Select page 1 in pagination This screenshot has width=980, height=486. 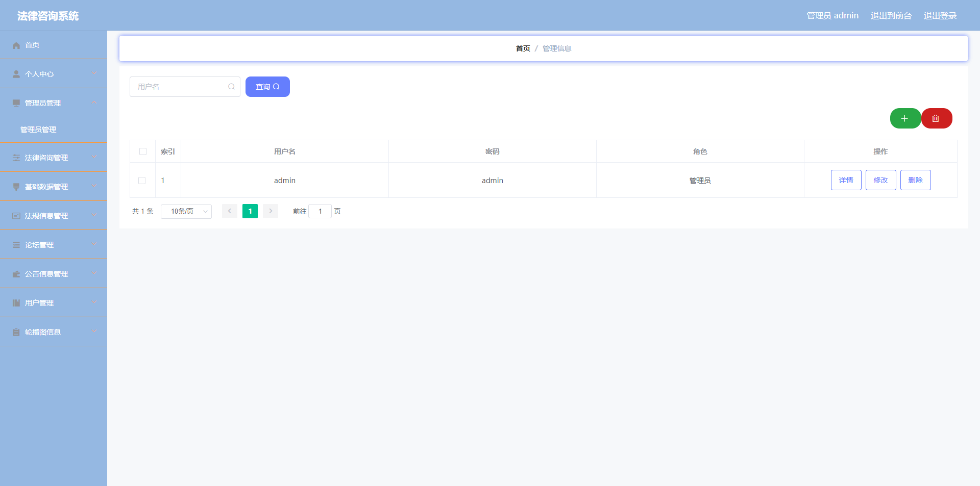(250, 211)
